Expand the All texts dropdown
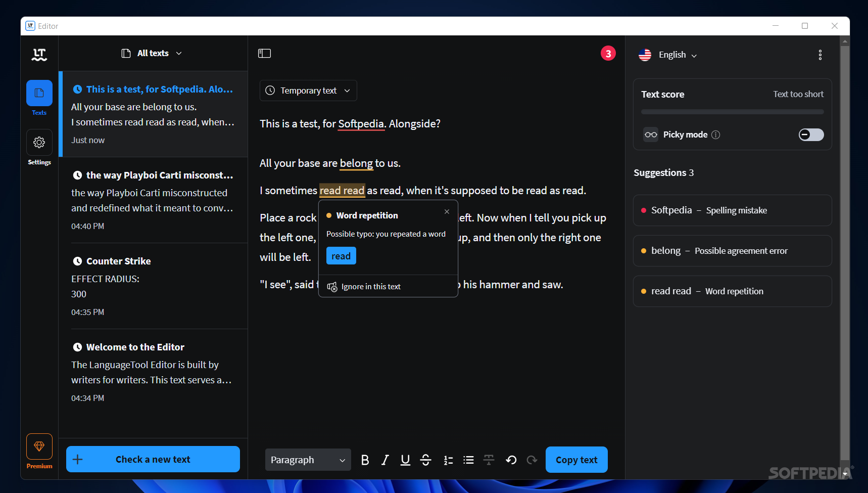This screenshot has height=493, width=868. click(x=152, y=53)
